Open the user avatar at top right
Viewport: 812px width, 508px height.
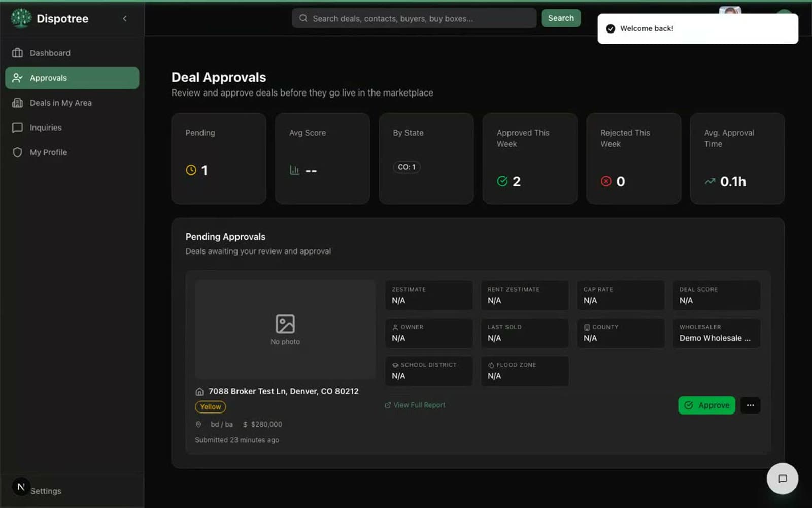(x=730, y=10)
